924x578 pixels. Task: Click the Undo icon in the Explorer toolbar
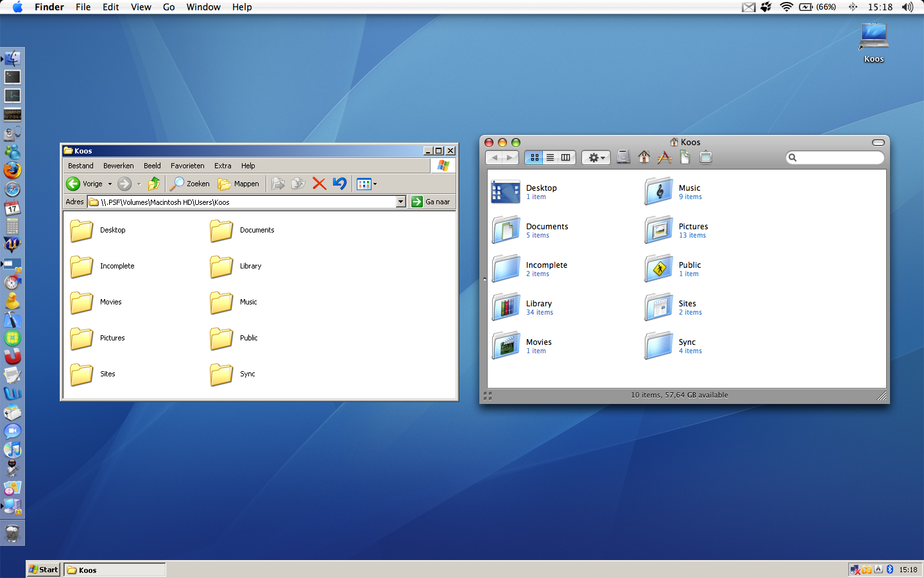tap(339, 184)
